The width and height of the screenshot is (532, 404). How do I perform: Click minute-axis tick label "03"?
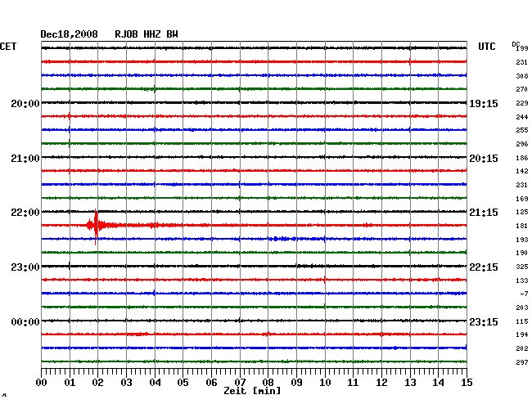click(127, 383)
